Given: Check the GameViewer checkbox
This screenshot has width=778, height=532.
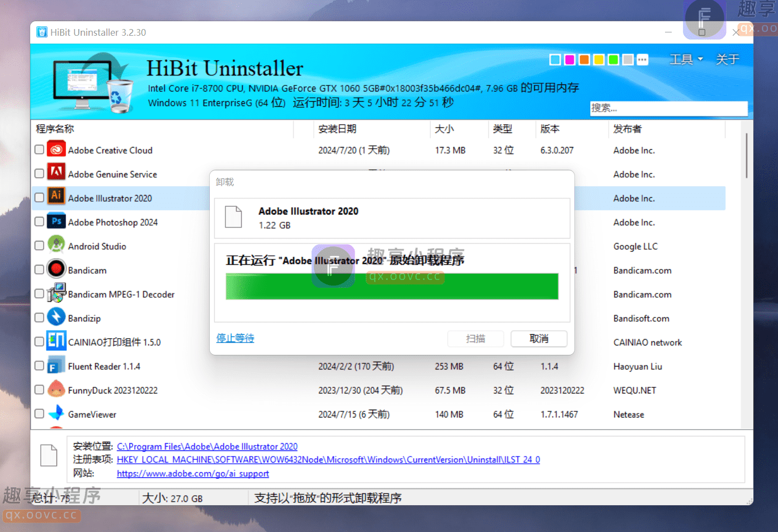Looking at the screenshot, I should 39,414.
